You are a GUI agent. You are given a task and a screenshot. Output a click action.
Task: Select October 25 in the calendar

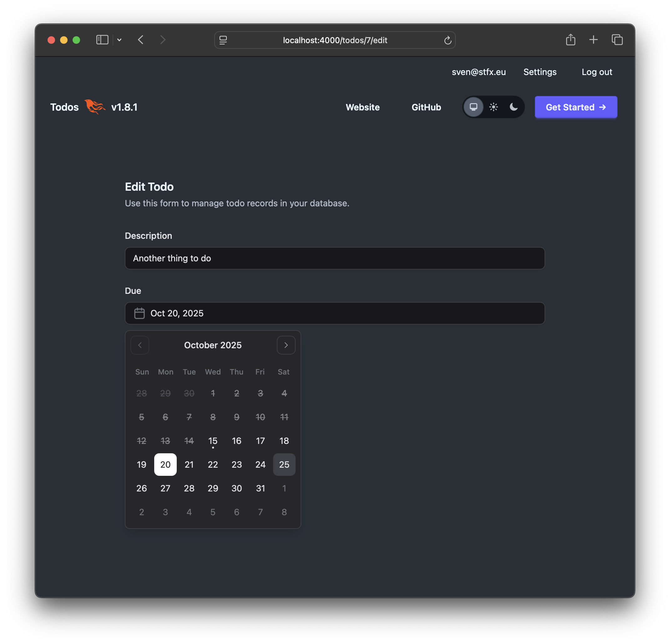(284, 464)
